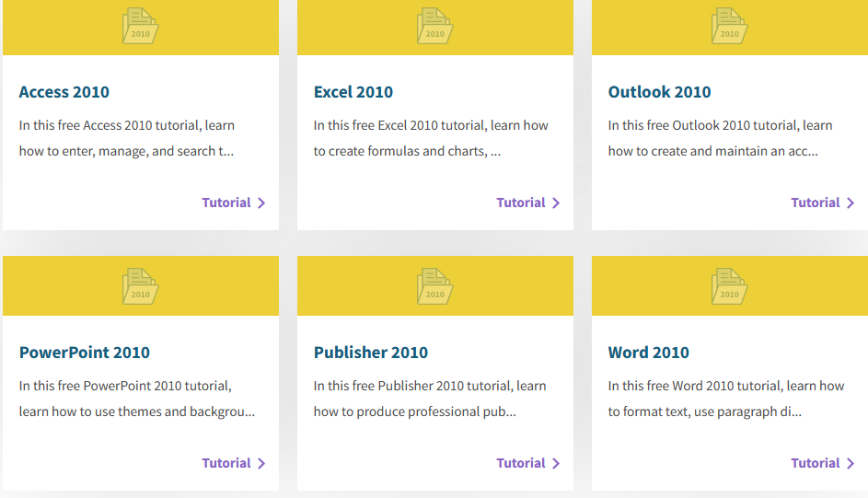Click Tutorial link in Publisher 2010 card
The height and width of the screenshot is (498, 868).
pos(528,463)
